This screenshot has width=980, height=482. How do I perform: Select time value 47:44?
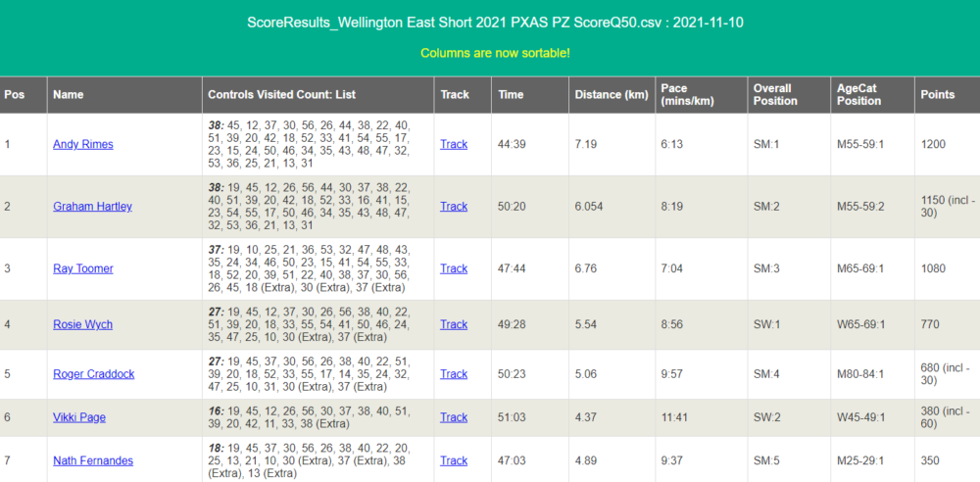click(512, 268)
